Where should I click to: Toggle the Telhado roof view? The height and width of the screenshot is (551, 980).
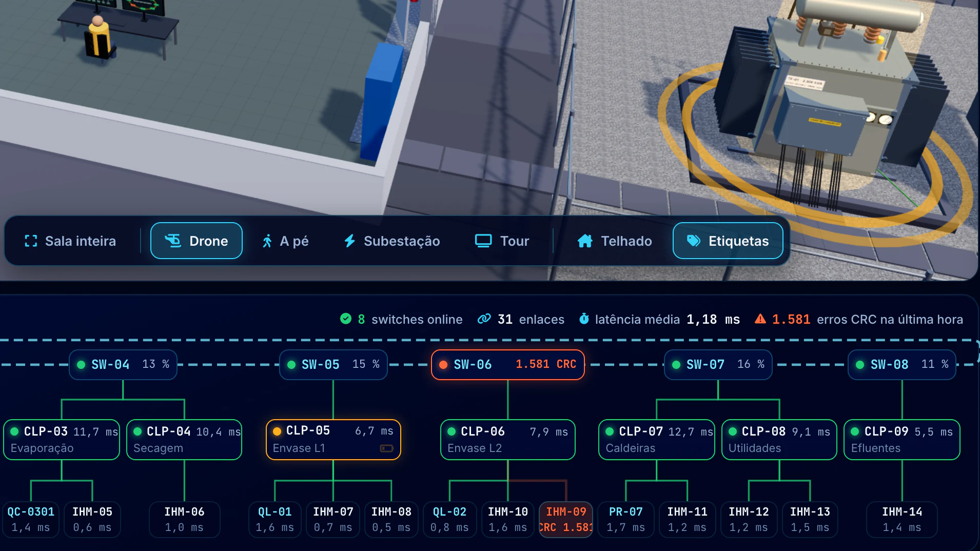point(614,241)
